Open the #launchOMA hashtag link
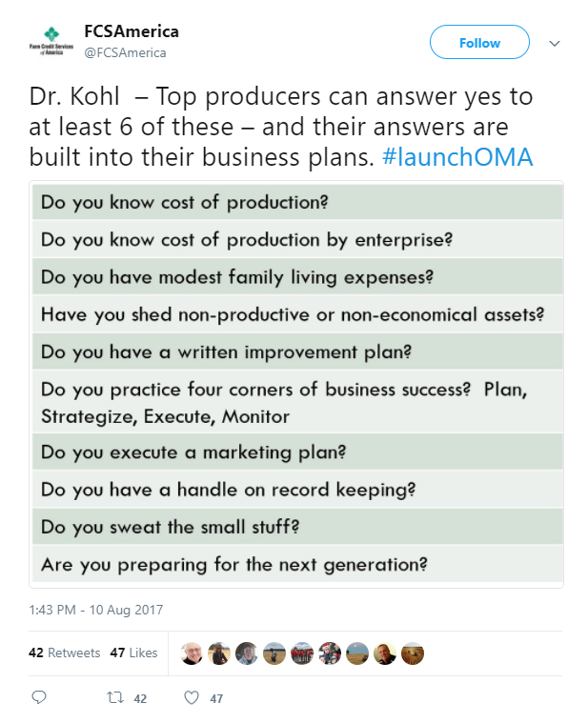The height and width of the screenshot is (723, 588). coord(457,157)
